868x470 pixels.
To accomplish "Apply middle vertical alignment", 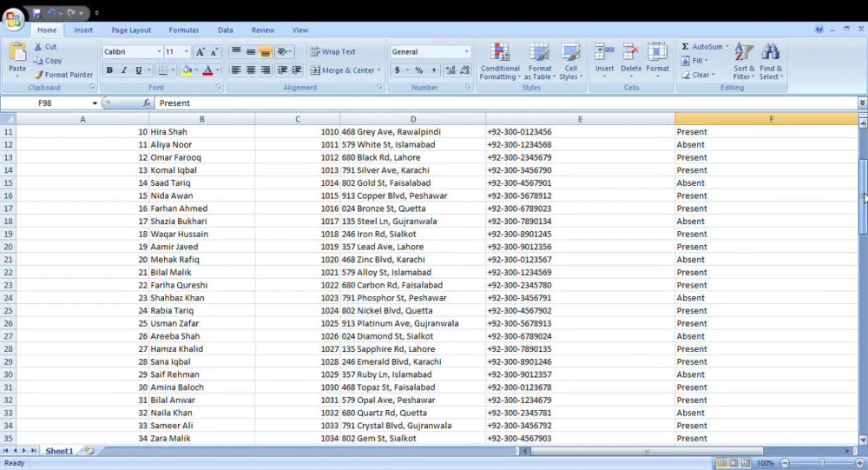I will (251, 51).
